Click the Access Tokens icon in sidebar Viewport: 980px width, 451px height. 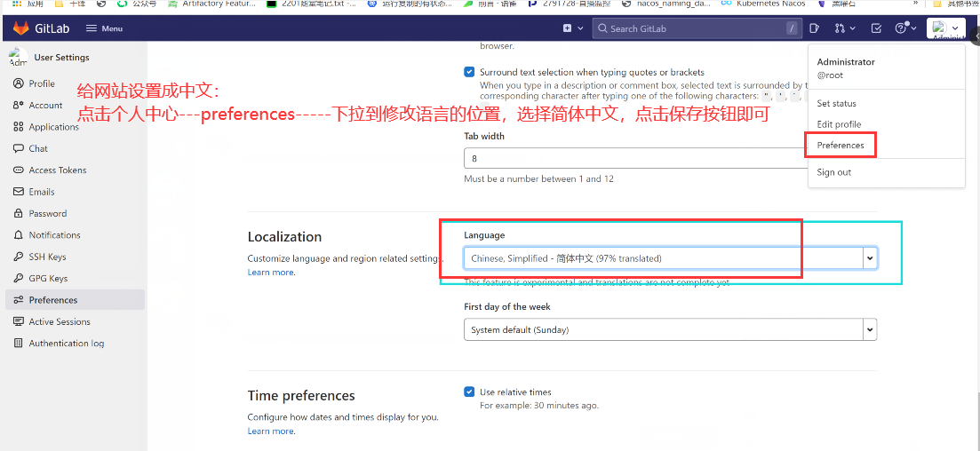[18, 170]
